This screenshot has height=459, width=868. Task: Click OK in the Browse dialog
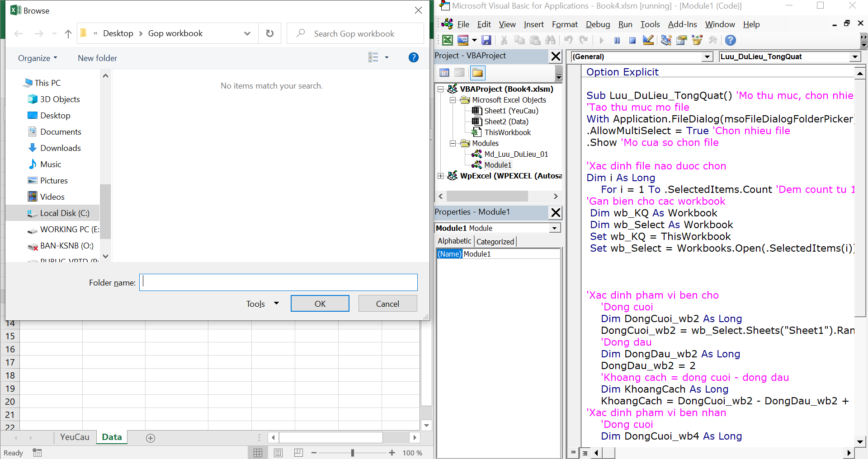pos(320,304)
